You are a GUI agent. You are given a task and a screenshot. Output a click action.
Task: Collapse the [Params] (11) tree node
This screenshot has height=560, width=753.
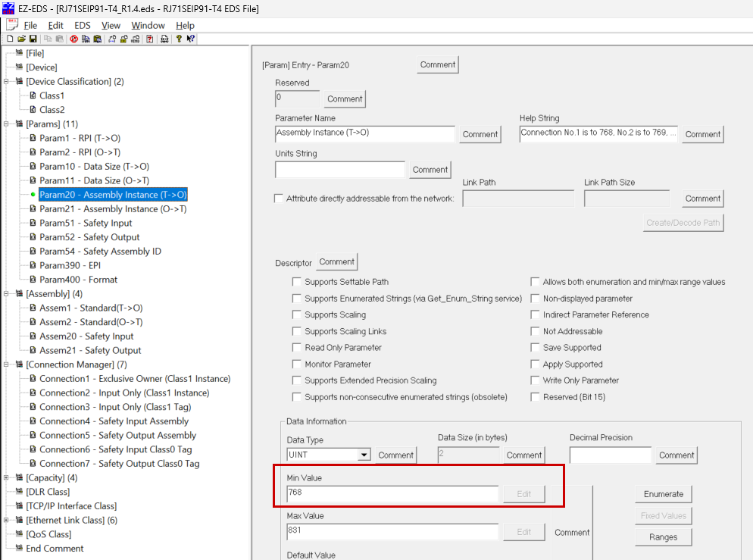6,124
